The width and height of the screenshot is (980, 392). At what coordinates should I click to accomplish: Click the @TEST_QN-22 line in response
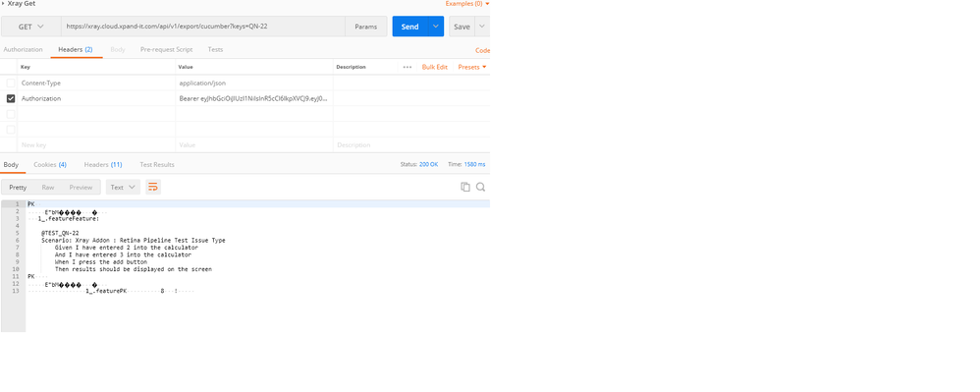(60, 233)
